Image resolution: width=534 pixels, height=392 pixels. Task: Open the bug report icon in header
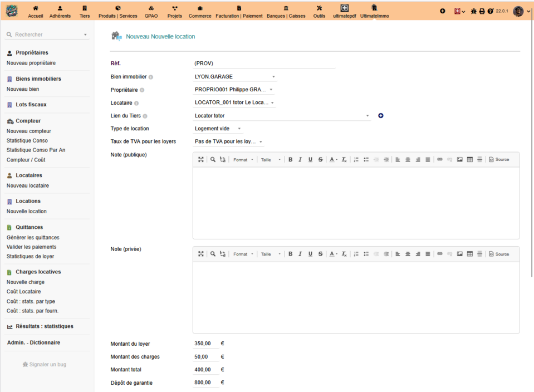click(473, 11)
